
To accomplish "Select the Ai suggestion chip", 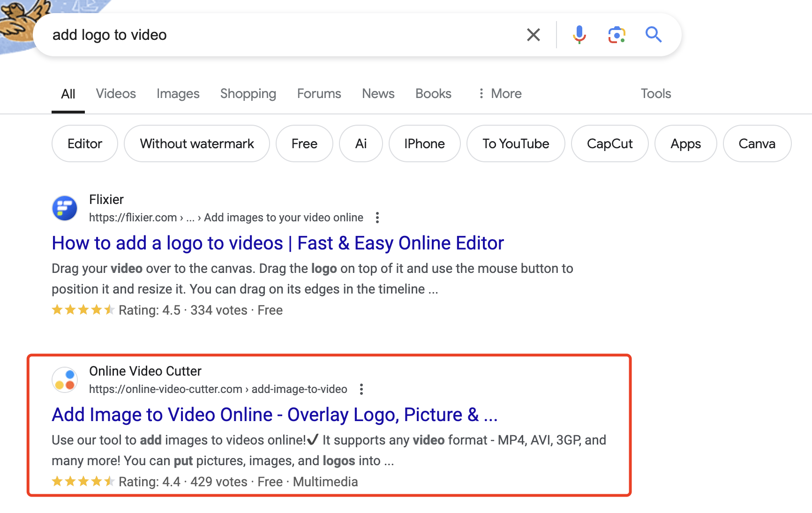I will [361, 143].
